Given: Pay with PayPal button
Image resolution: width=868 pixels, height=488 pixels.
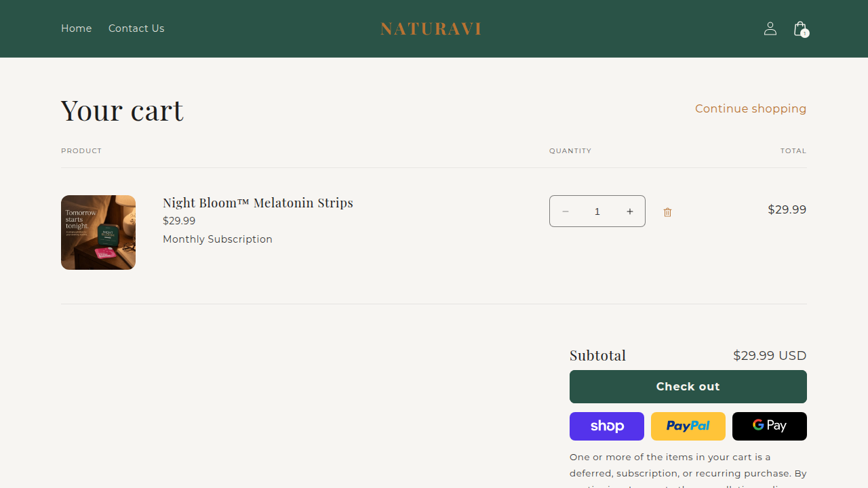Looking at the screenshot, I should point(688,426).
